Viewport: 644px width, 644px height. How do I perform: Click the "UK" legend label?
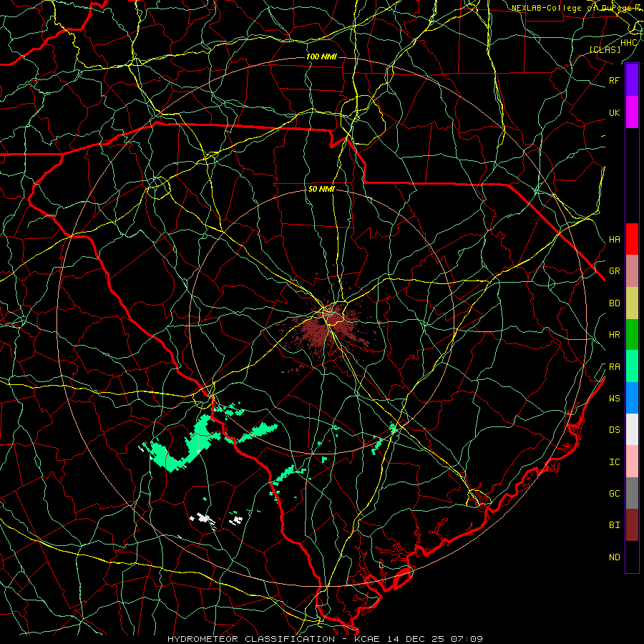[614, 112]
